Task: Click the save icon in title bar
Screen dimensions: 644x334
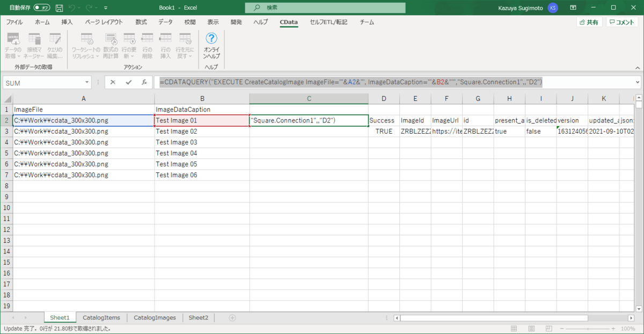Action: click(59, 8)
